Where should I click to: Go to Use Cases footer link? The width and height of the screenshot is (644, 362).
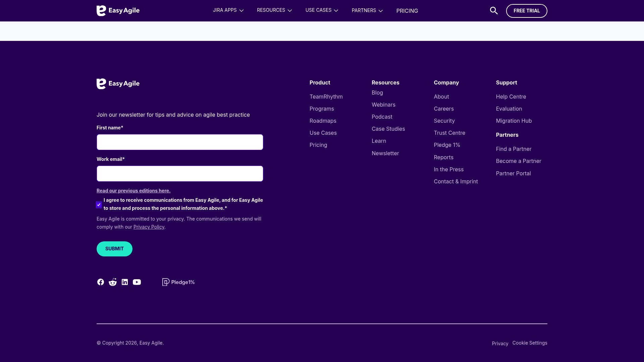pyautogui.click(x=323, y=133)
